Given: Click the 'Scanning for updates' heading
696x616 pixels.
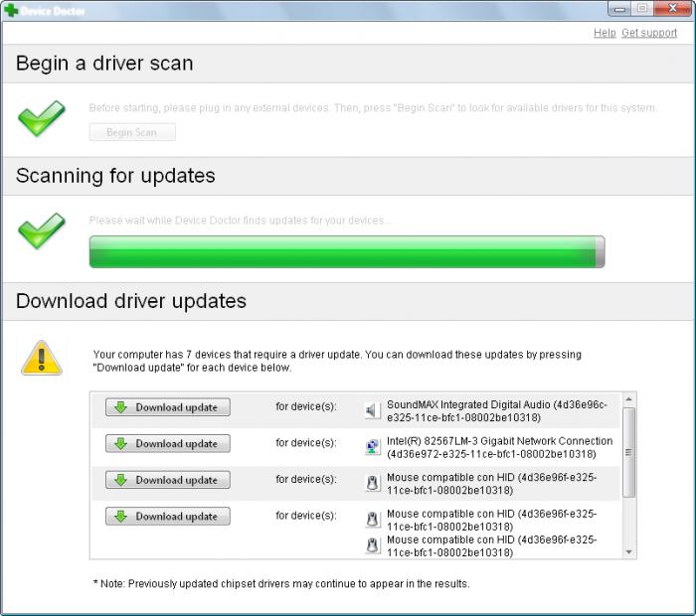Looking at the screenshot, I should click(115, 176).
